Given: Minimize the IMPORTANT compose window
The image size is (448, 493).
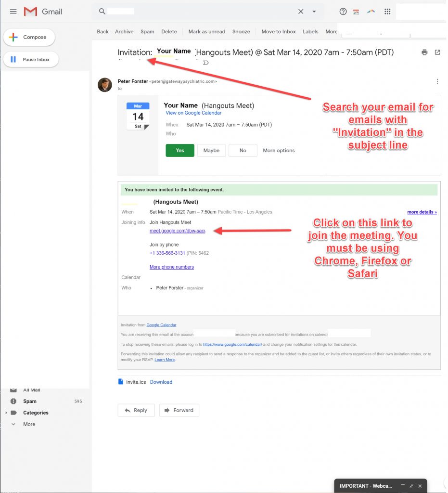Looking at the screenshot, I should click(402, 486).
